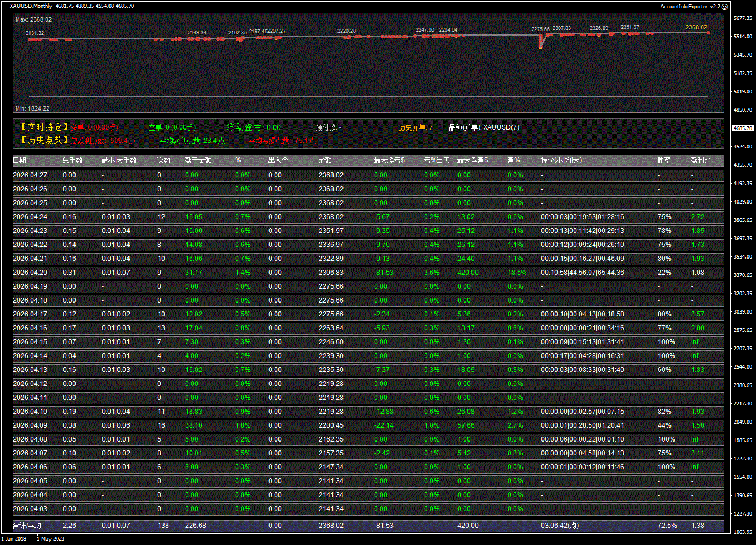Click the AccountInfoExporter_v2.2 expert label
Viewport: 756px width, 545px height.
click(690, 6)
